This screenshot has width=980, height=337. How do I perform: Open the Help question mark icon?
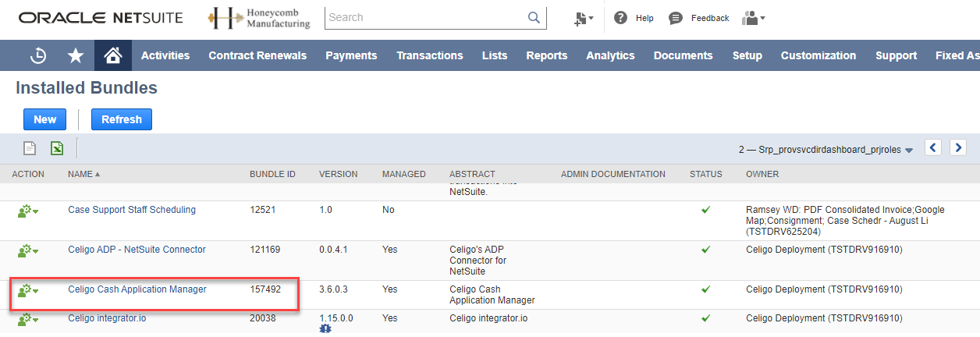pos(621,18)
